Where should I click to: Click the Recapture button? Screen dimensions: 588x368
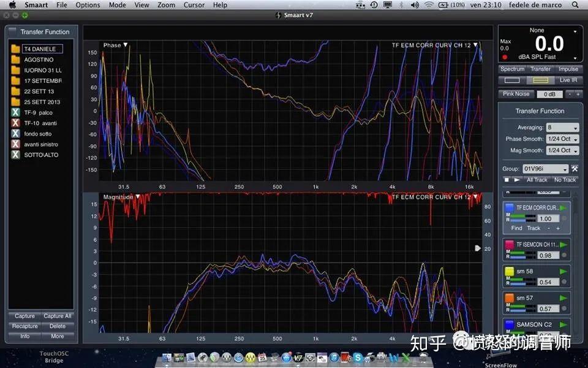click(x=24, y=326)
